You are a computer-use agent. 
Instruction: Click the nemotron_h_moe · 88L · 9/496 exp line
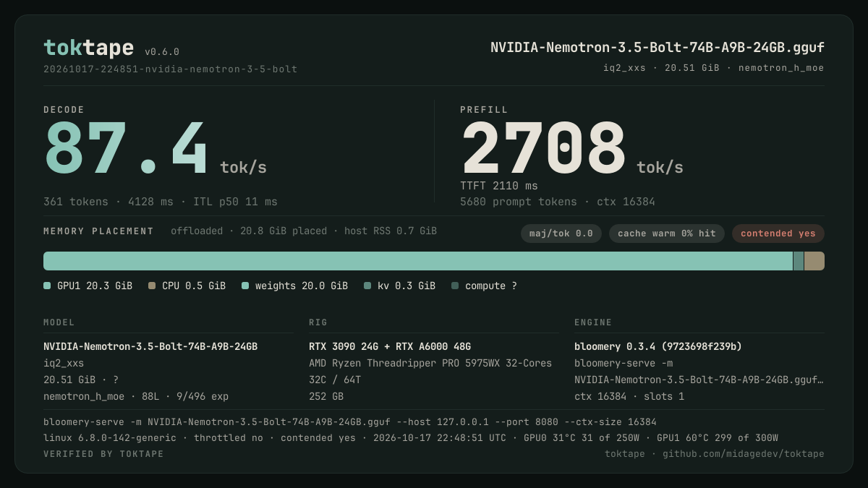point(136,396)
